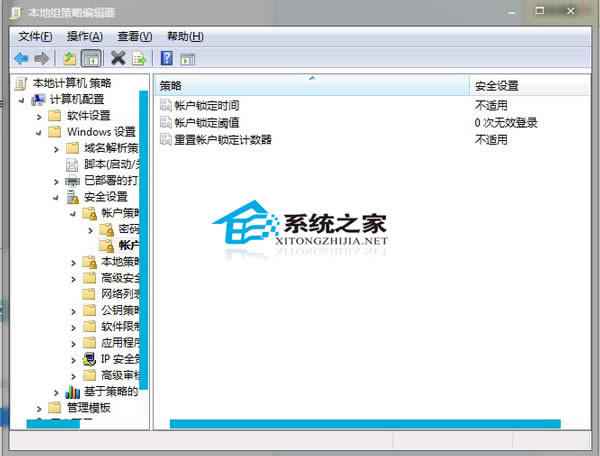Click 不适用 value for 帐户锁定时间
Viewport: 600px width, 456px height.
click(491, 106)
